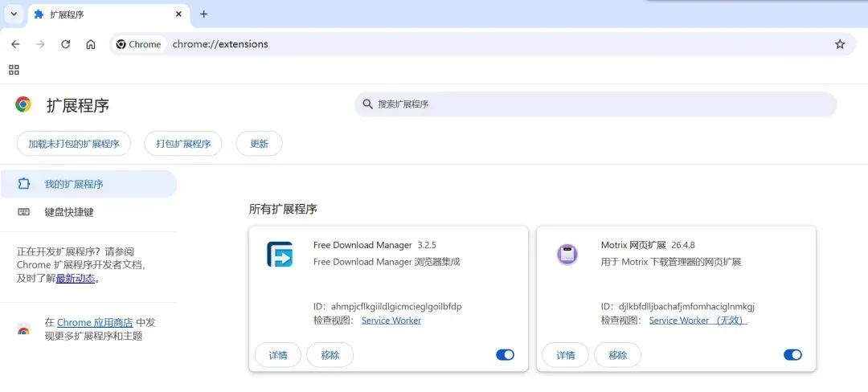Open the 最新动态 link
The width and height of the screenshot is (868, 392).
point(76,279)
